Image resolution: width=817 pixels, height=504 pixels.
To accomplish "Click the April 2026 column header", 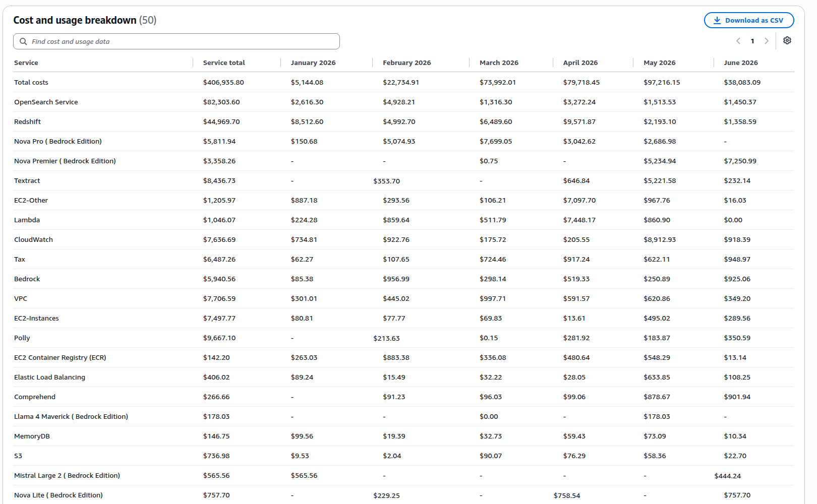I will [580, 62].
